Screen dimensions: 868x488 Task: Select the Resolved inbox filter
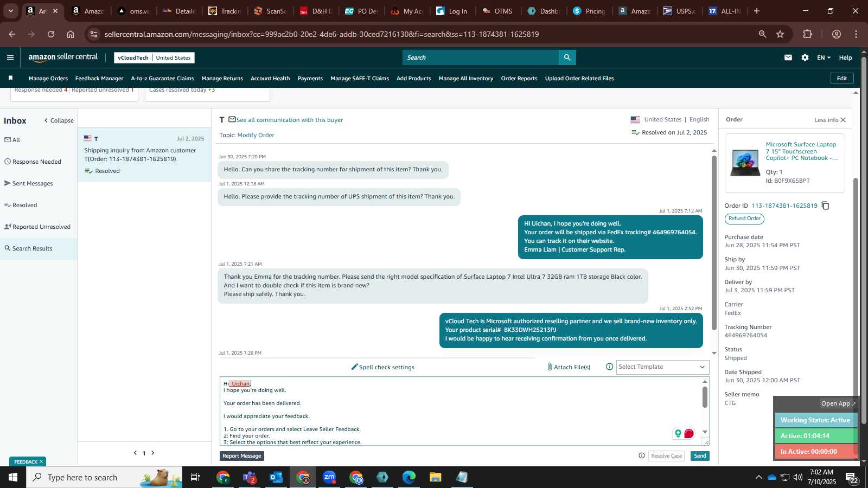click(x=21, y=205)
